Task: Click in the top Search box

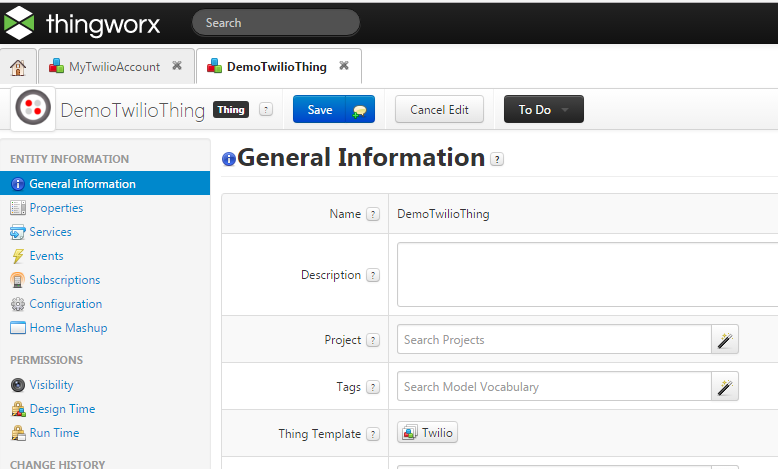Action: [x=276, y=23]
